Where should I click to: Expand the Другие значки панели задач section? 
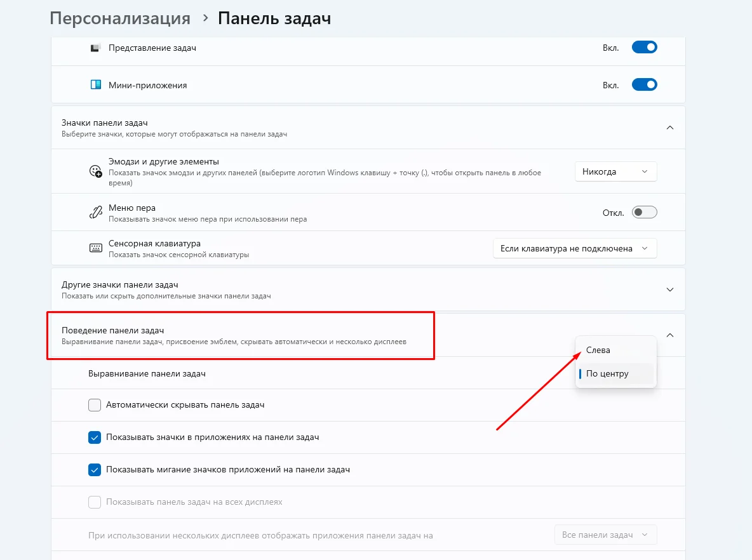tap(669, 290)
